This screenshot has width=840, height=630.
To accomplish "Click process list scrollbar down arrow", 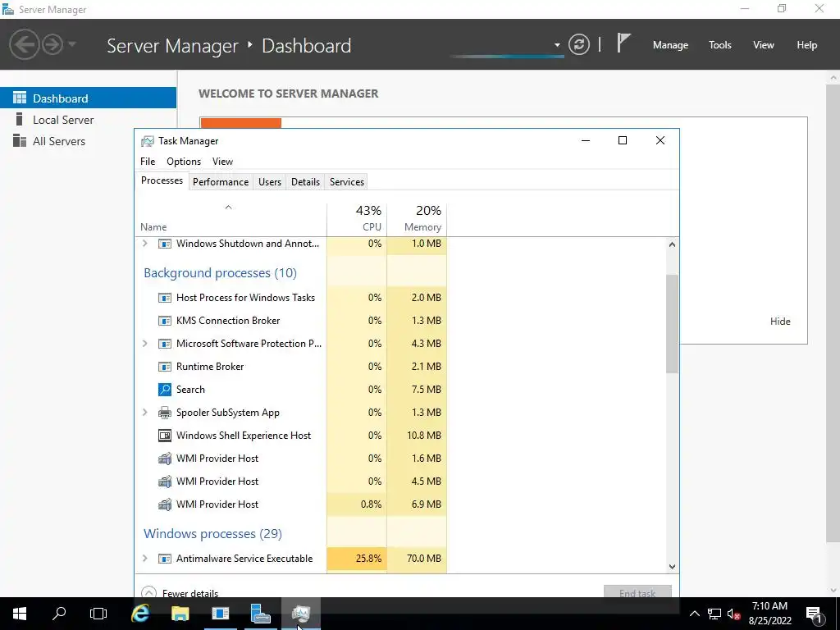I will [672, 566].
